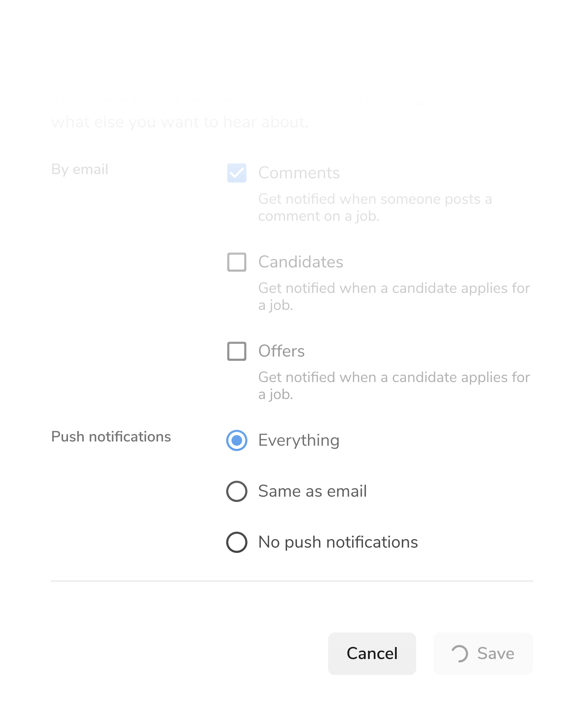Click the Same as email radio circle
This screenshot has width=584, height=728.
point(236,491)
